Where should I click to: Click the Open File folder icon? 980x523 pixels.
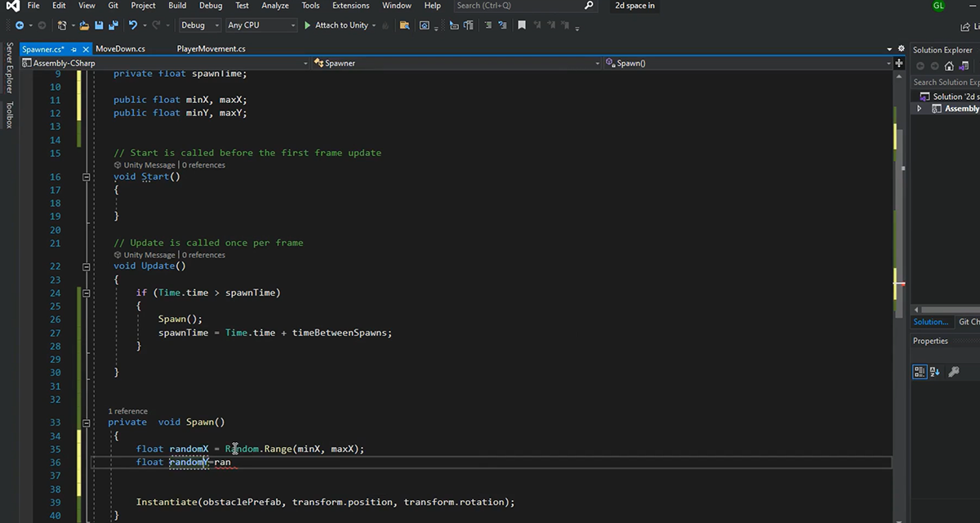pyautogui.click(x=84, y=25)
